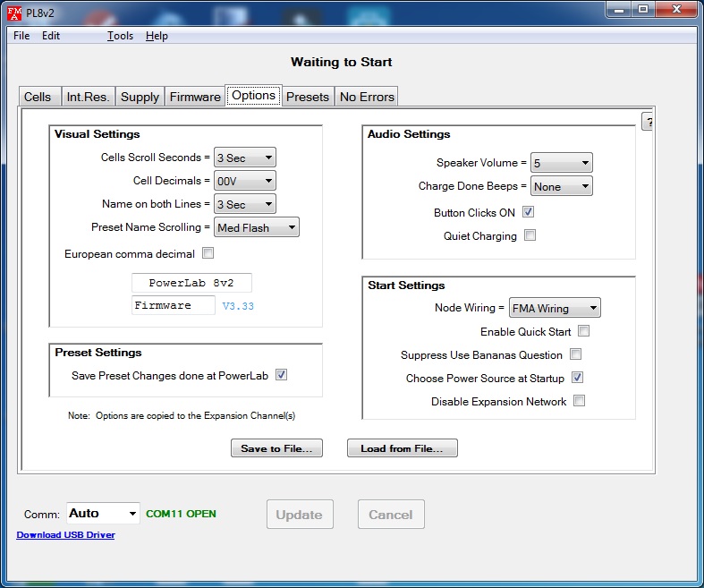Image resolution: width=704 pixels, height=588 pixels.
Task: Open Node Wiring dropdown
Action: 555,308
